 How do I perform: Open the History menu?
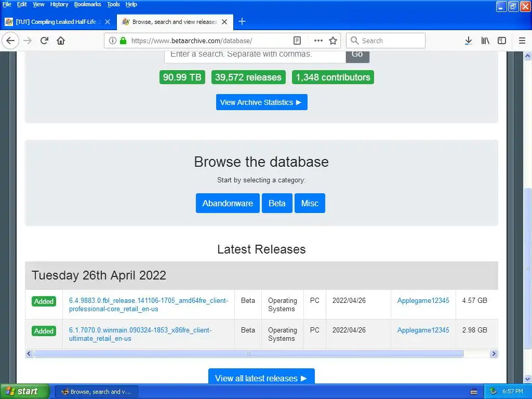pos(59,4)
